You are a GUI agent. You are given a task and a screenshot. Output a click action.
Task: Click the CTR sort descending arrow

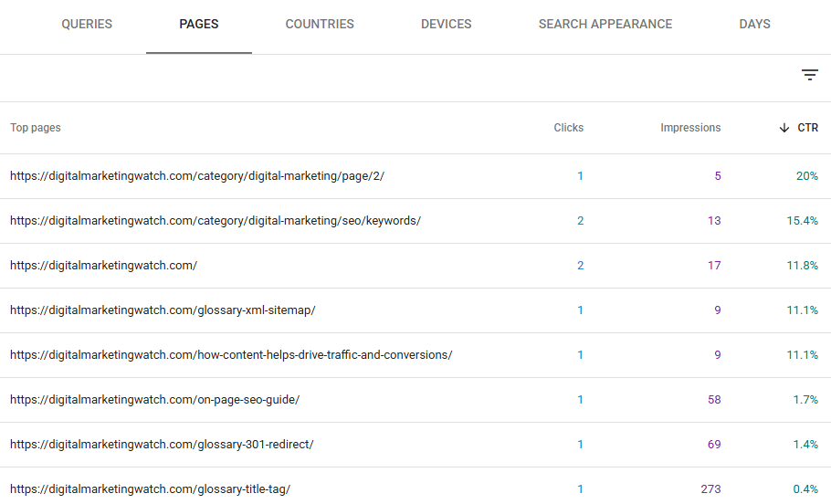784,128
